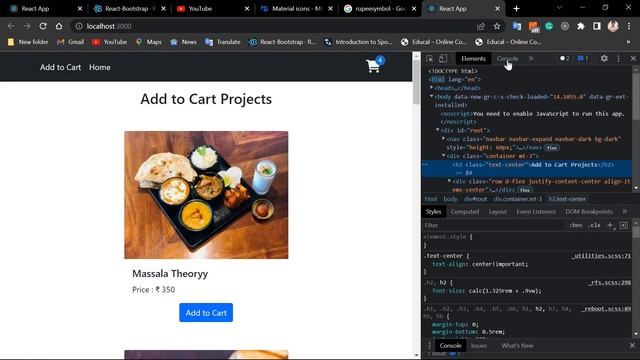
Task: Click the Massala Theoryy food image
Action: coord(206,195)
